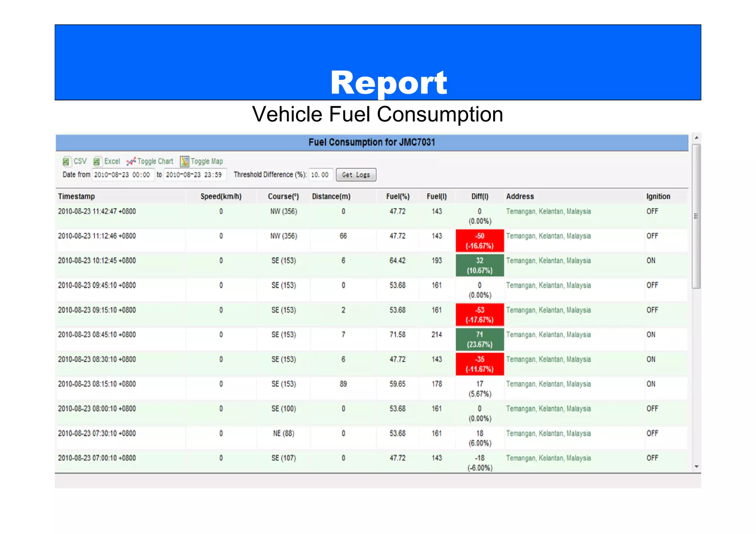Click red diff cell -50 (-16.67%)
The width and height of the screenshot is (756, 534).
point(480,241)
